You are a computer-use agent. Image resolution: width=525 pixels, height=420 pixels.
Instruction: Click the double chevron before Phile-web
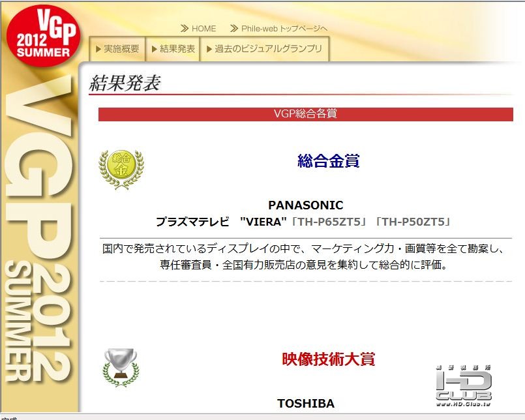(x=234, y=29)
